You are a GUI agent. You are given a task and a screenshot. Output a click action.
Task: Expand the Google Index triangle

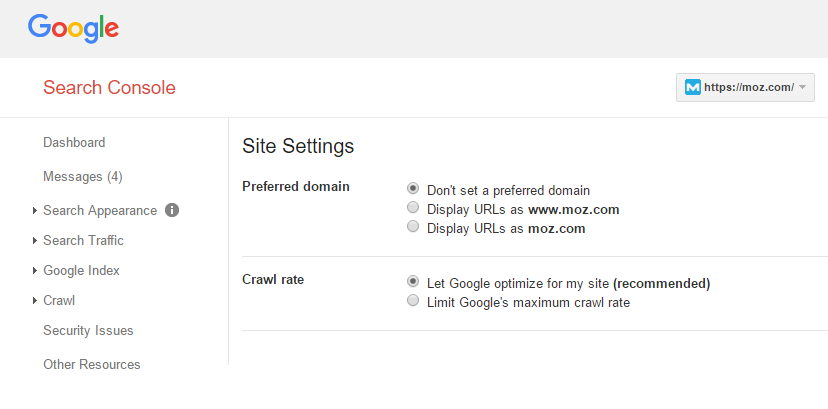tap(35, 271)
